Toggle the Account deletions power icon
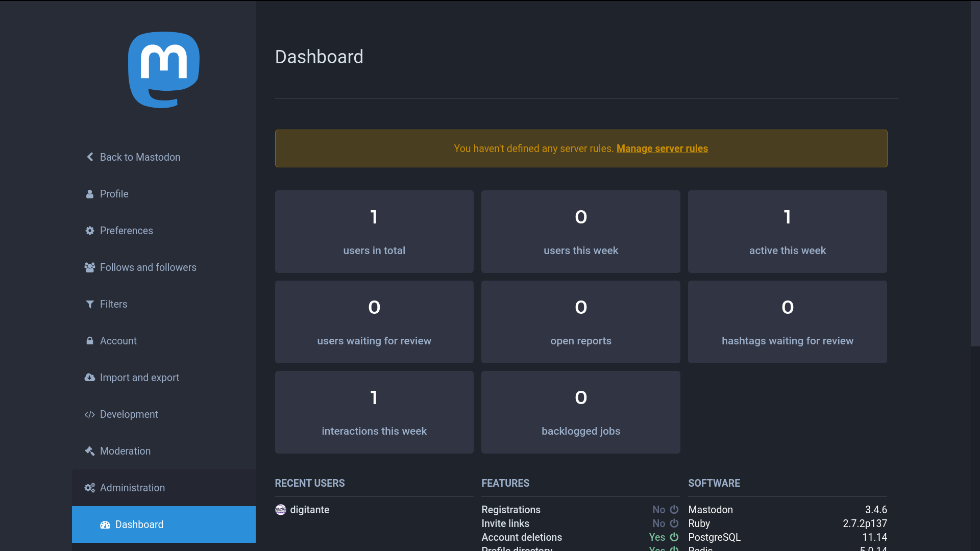The width and height of the screenshot is (980, 551). tap(674, 537)
